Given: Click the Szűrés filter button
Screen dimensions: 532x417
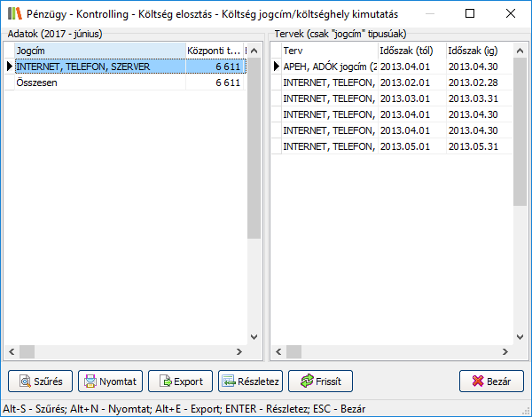Looking at the screenshot, I should [40, 382].
